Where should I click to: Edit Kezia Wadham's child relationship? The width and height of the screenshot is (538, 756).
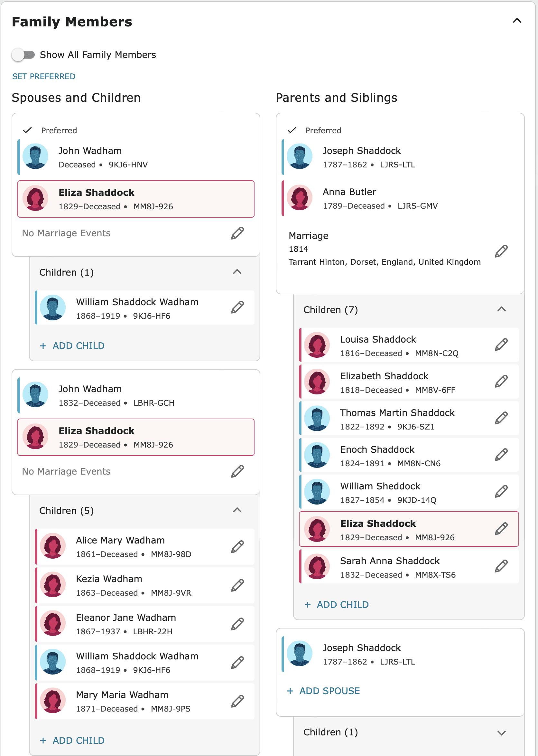click(237, 585)
